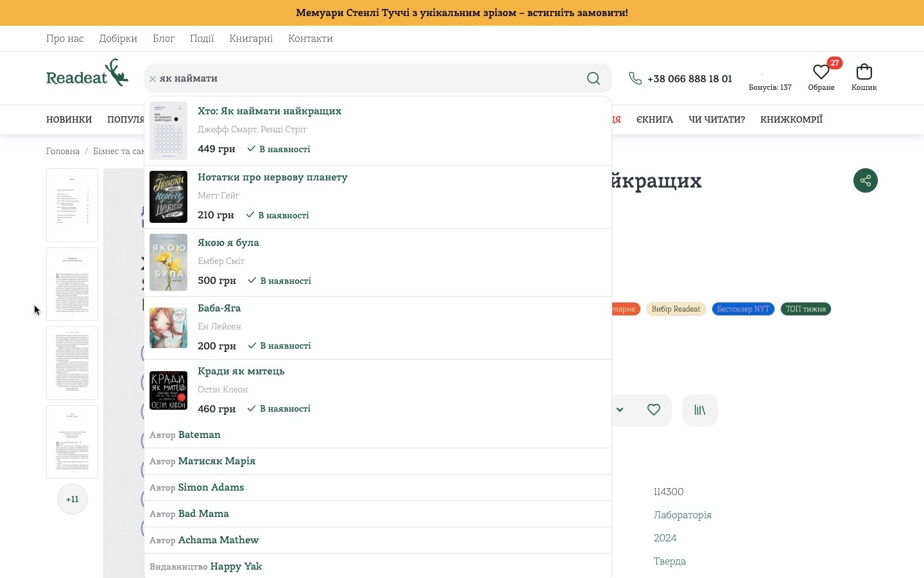Go to ЧИ ЧИТАТИ? section
The width and height of the screenshot is (924, 578).
pyautogui.click(x=717, y=119)
